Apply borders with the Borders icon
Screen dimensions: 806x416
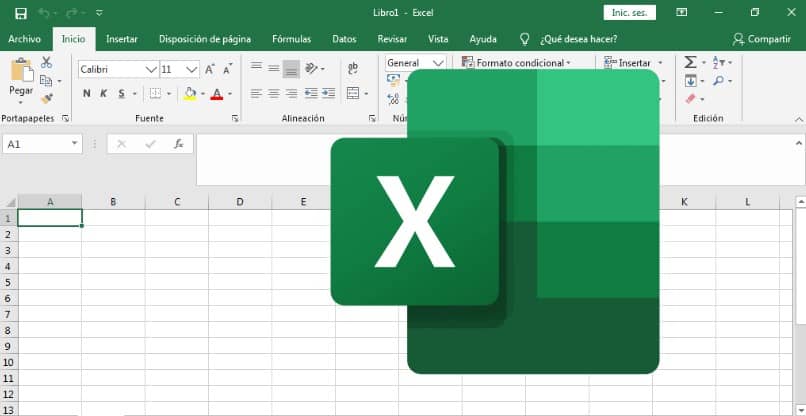pos(155,94)
